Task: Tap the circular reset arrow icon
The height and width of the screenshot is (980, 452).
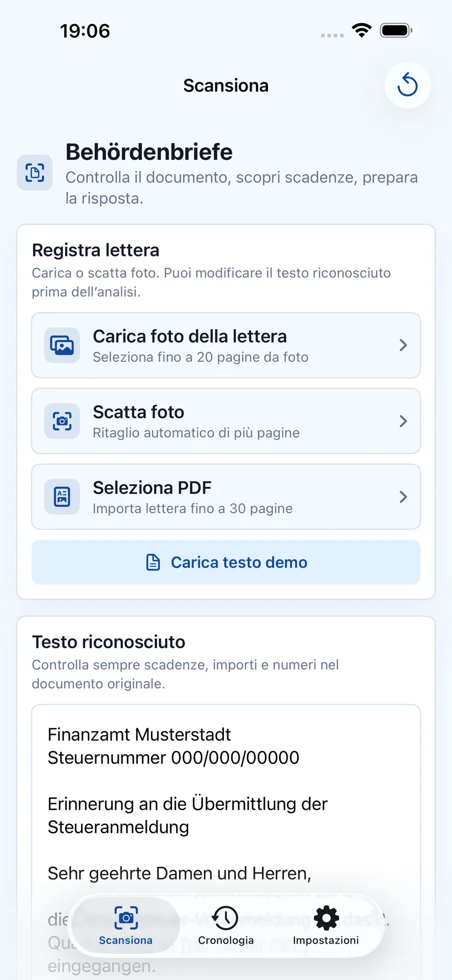Action: coord(407,85)
